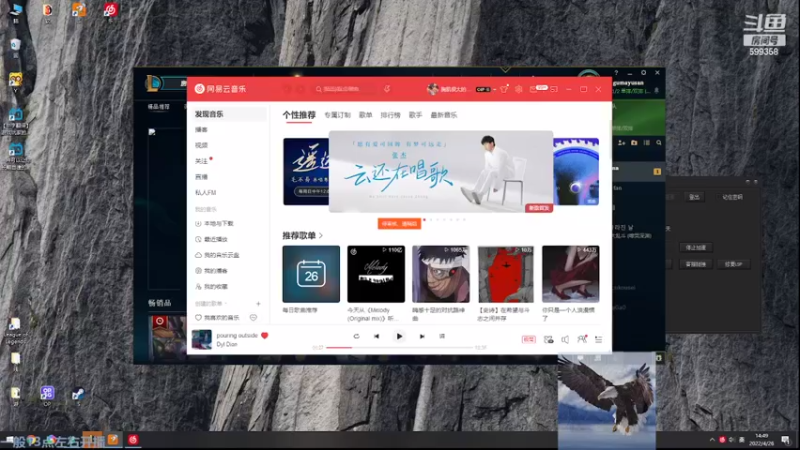Collapse the 创建的歌单 section

(211, 304)
